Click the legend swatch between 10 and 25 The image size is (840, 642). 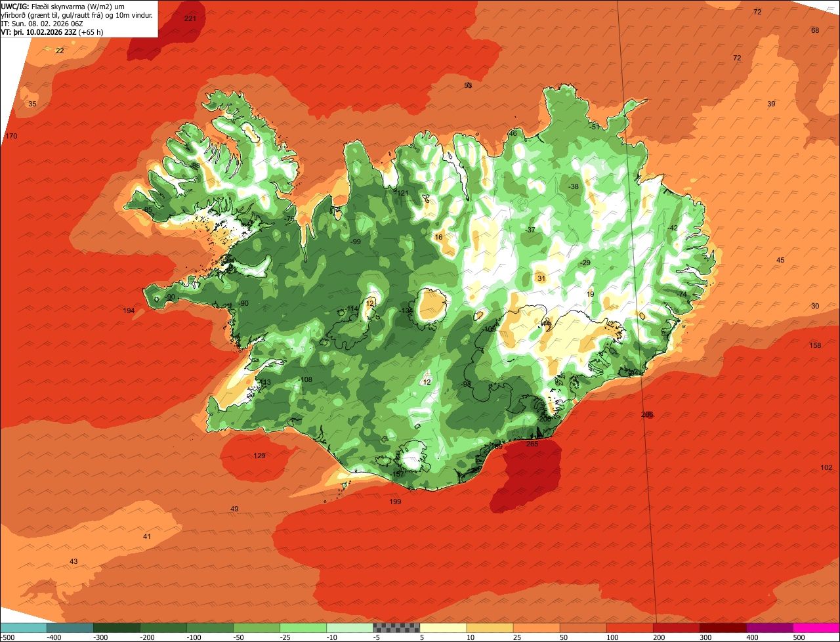tap(490, 628)
